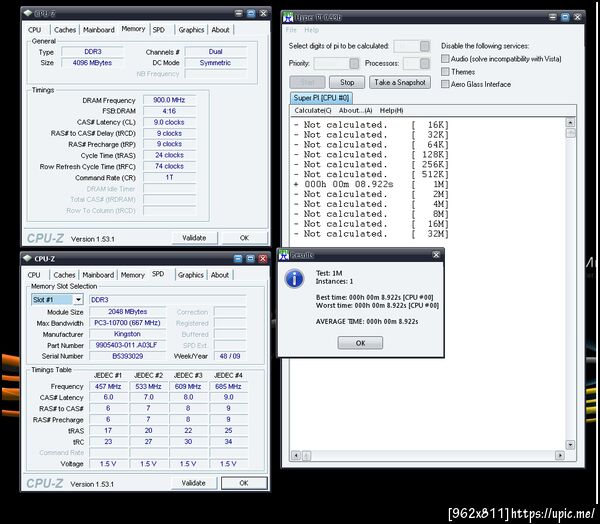Select About tab in lower CPU-Z window
This screenshot has width=600, height=524.
point(220,275)
